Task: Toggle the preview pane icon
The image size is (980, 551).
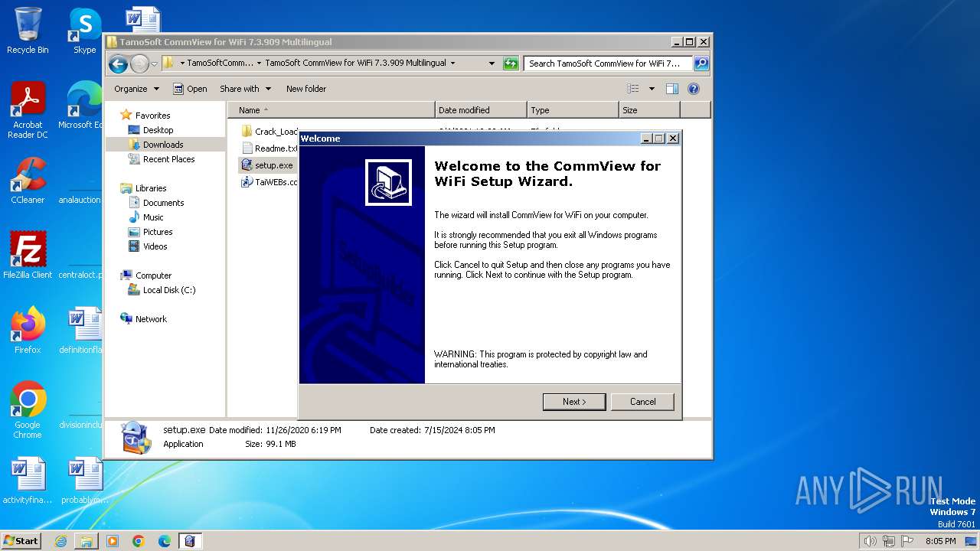Action: click(x=671, y=89)
